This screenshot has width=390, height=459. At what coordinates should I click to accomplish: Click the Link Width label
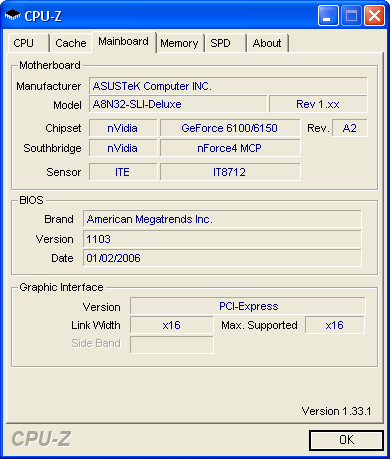[x=96, y=325]
